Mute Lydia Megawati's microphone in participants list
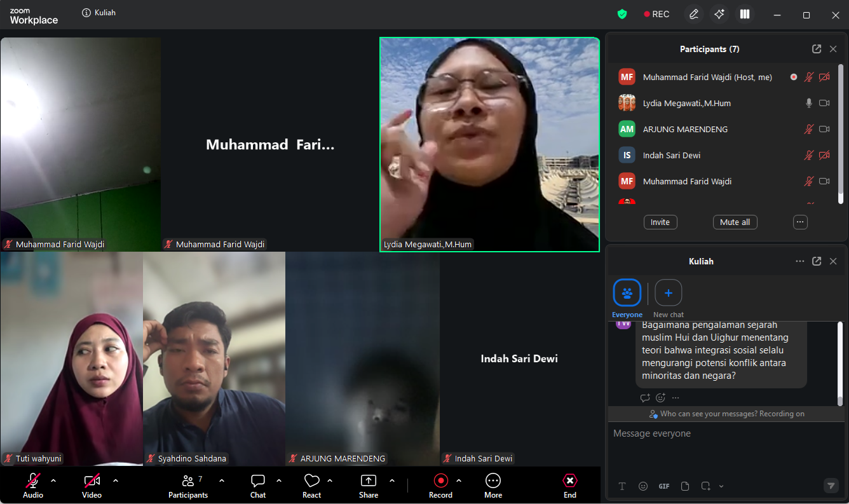Viewport: 849px width, 504px height. (809, 103)
